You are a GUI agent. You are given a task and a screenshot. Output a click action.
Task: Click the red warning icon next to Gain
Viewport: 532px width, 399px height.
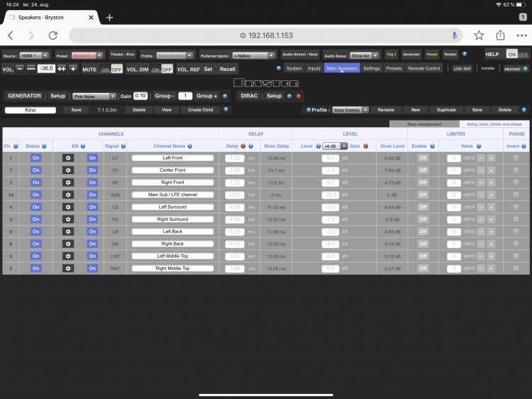pyautogui.click(x=366, y=146)
